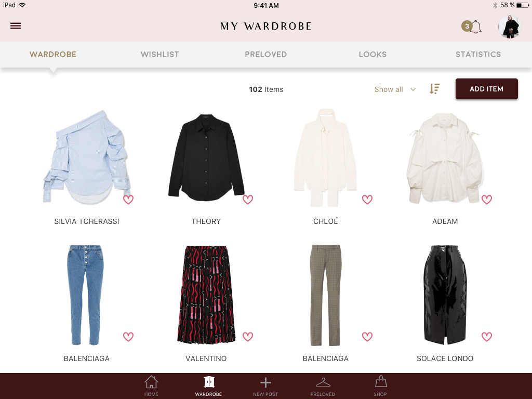
Task: Click the Add Item button
Action: point(486,89)
